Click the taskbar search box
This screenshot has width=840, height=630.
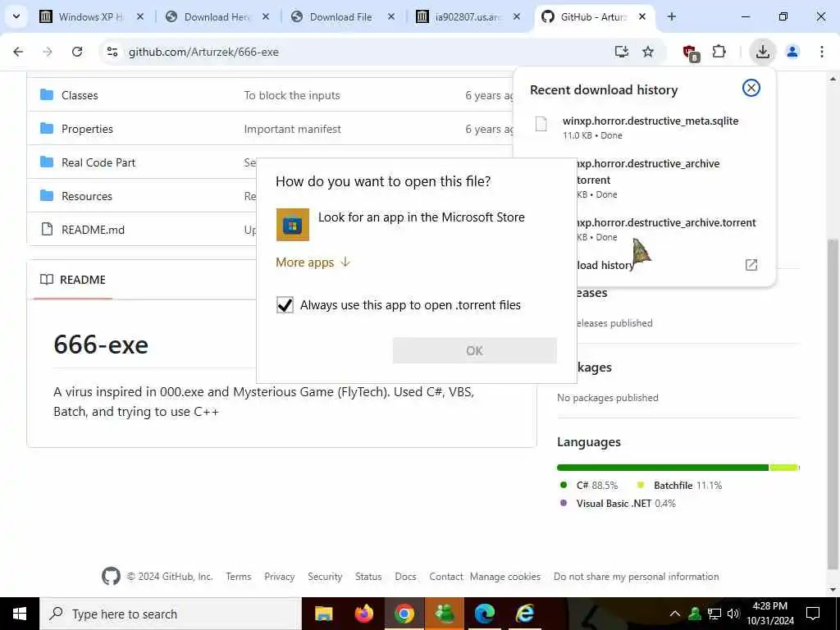click(x=171, y=614)
